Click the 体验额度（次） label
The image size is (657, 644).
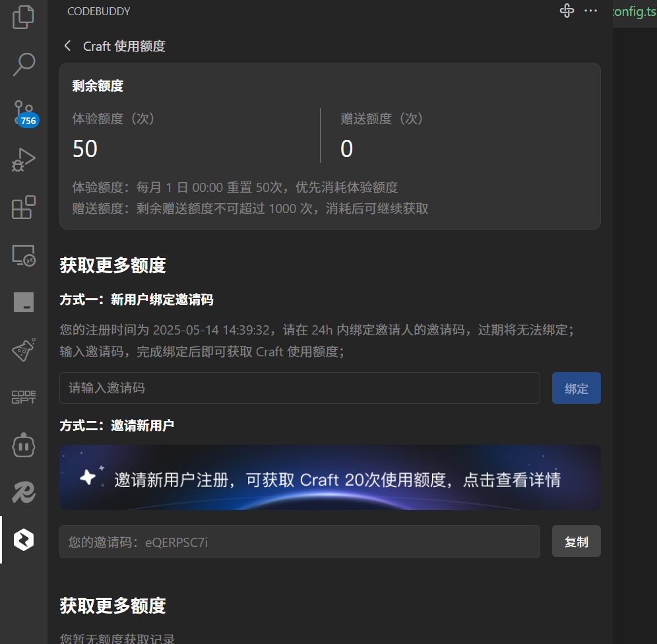pyautogui.click(x=113, y=119)
